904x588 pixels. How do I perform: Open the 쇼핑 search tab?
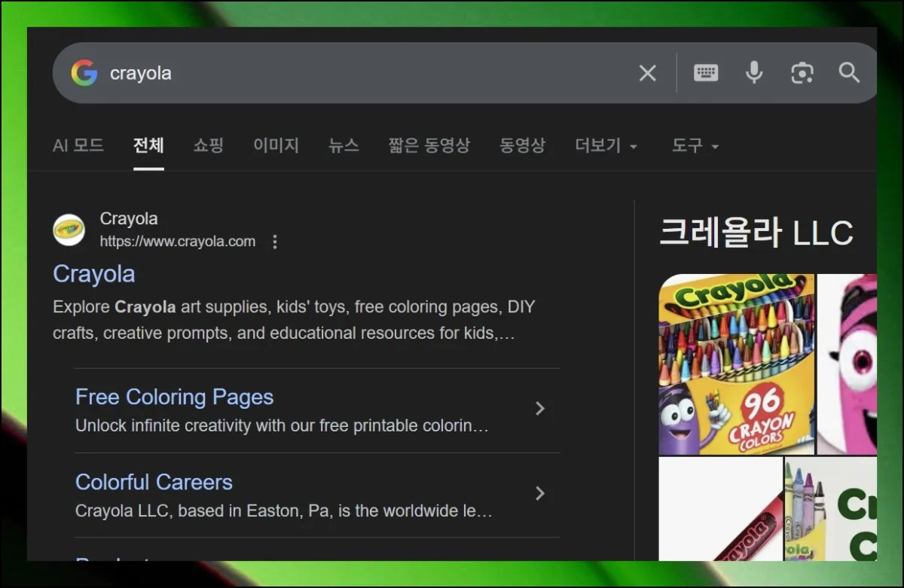(x=209, y=145)
